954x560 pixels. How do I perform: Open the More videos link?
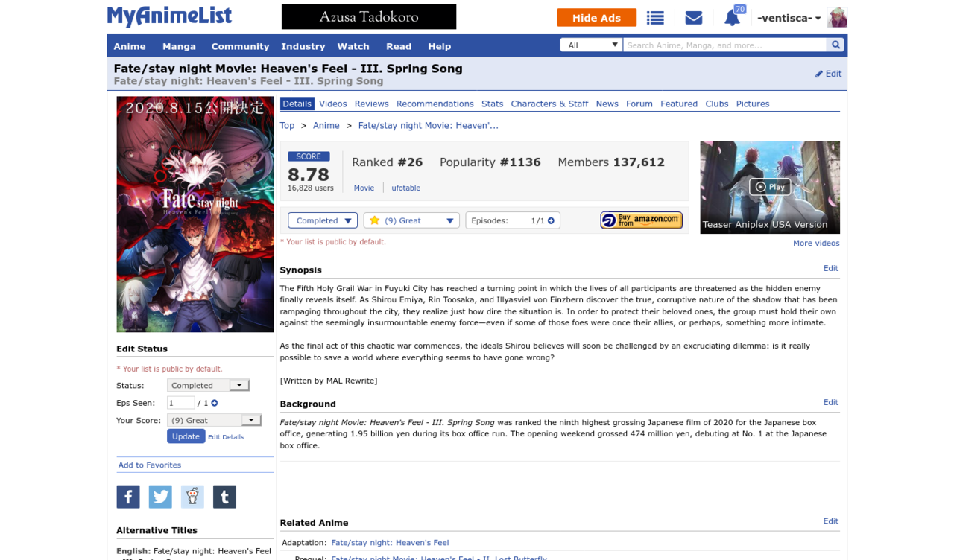pos(816,243)
